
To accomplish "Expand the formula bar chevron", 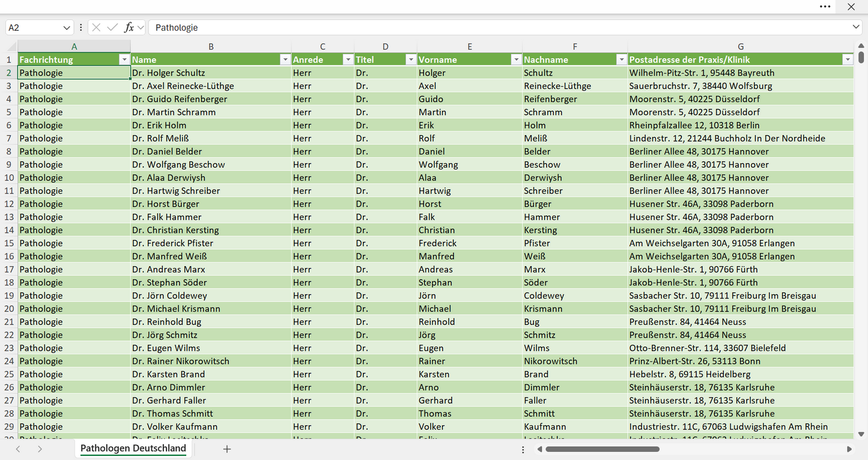I will click(x=856, y=28).
